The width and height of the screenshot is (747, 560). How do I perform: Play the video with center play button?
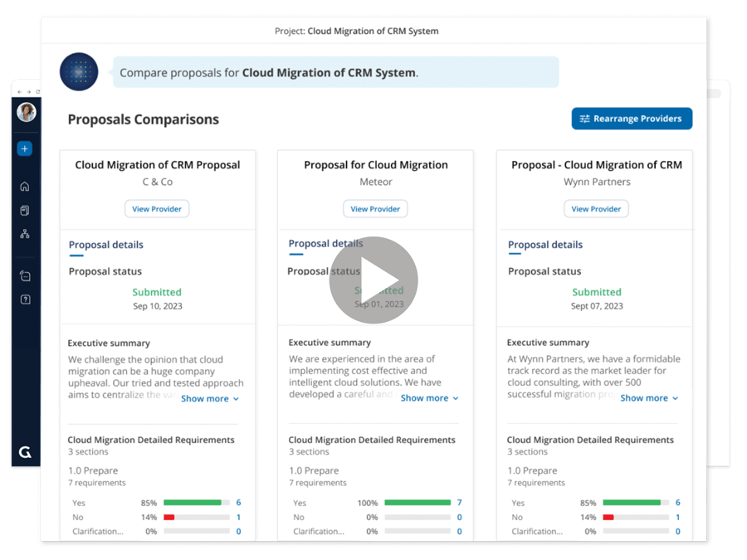(373, 280)
